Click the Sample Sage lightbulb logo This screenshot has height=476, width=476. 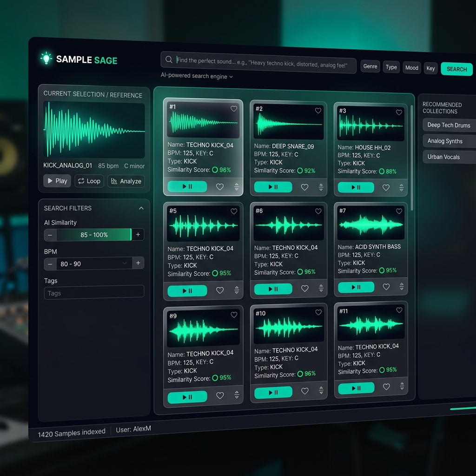[x=46, y=58]
